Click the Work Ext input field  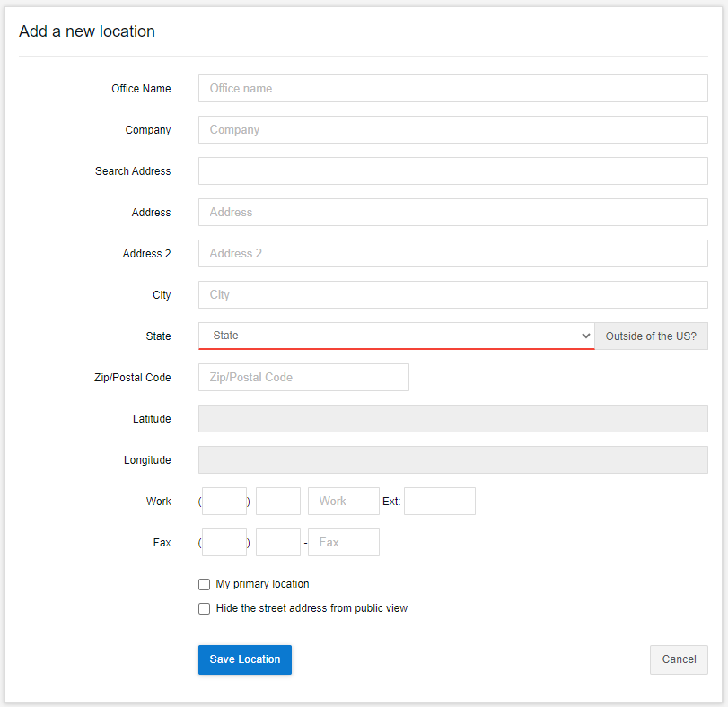(440, 501)
